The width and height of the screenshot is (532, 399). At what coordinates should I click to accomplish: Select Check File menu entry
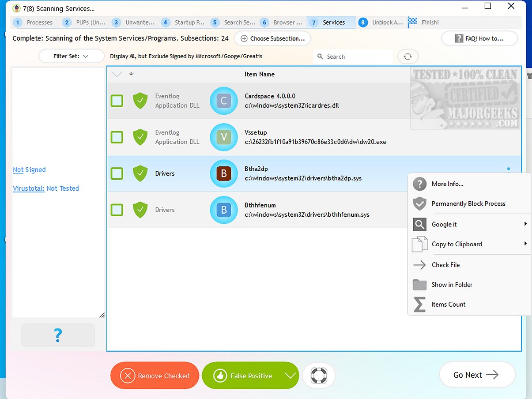click(x=469, y=265)
